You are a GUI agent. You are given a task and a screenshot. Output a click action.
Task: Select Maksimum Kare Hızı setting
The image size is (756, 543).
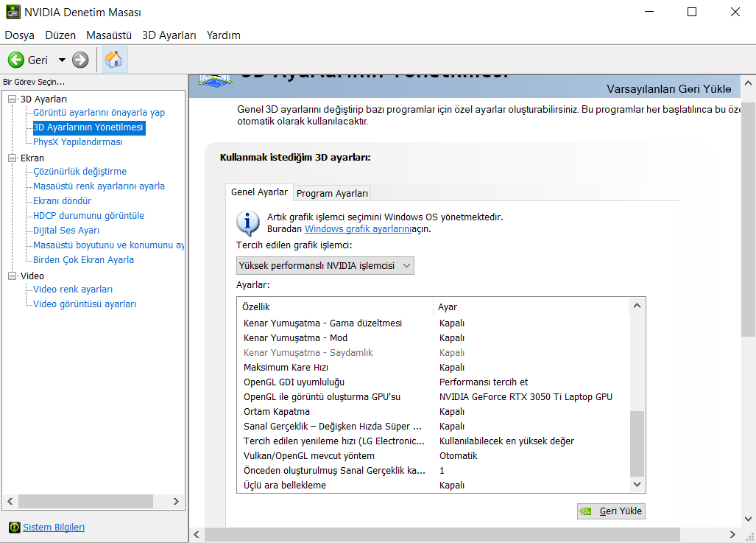[x=433, y=368]
